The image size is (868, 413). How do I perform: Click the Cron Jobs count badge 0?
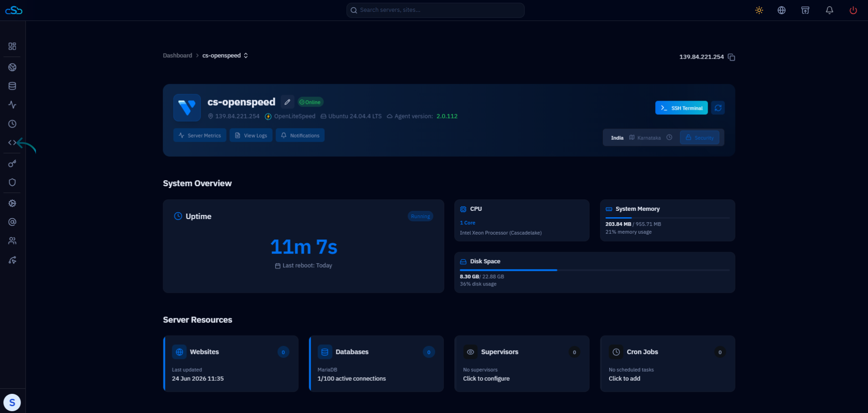click(720, 352)
